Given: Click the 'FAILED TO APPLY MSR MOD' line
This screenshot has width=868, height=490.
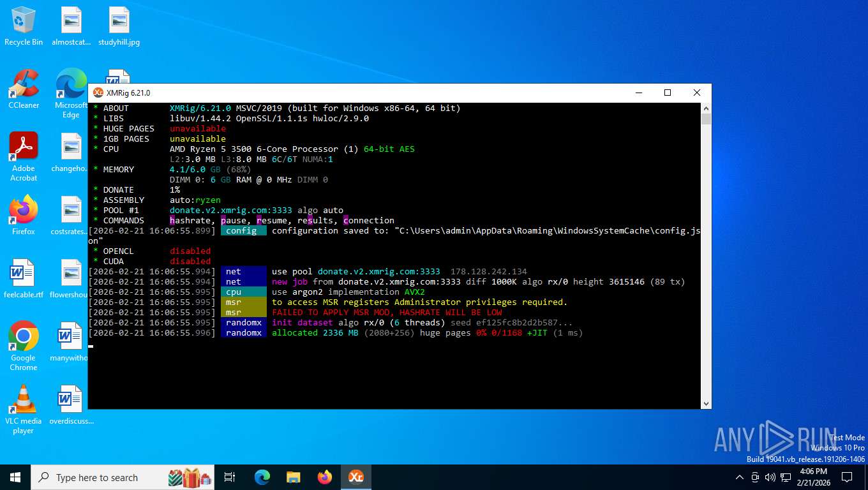Looking at the screenshot, I should (387, 312).
